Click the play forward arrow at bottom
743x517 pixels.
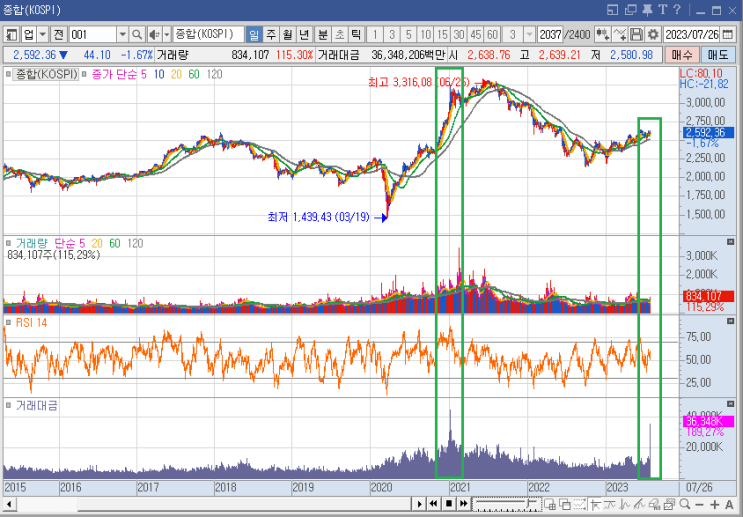click(419, 504)
